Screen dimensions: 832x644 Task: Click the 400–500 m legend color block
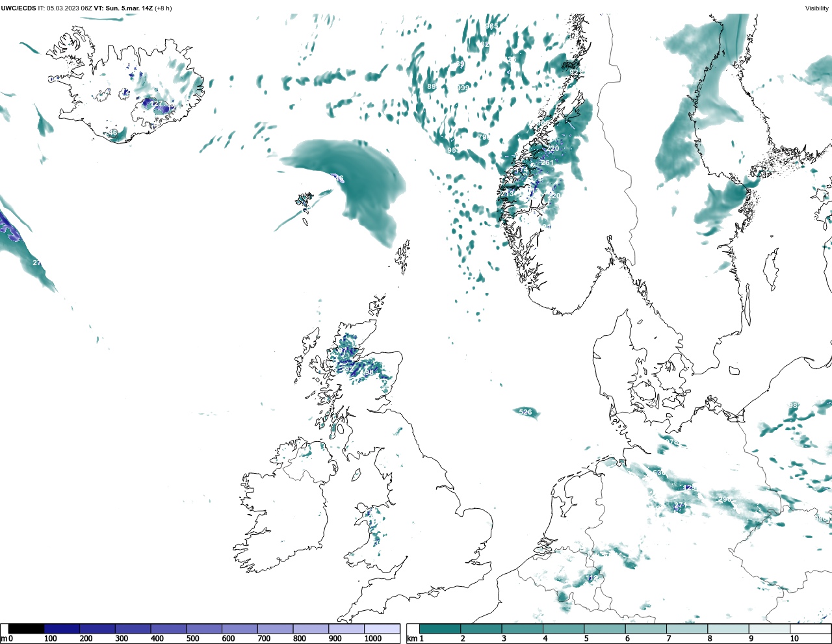tap(168, 628)
